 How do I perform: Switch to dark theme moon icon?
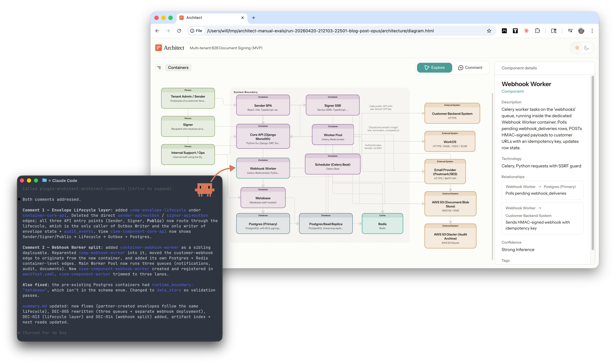click(586, 48)
